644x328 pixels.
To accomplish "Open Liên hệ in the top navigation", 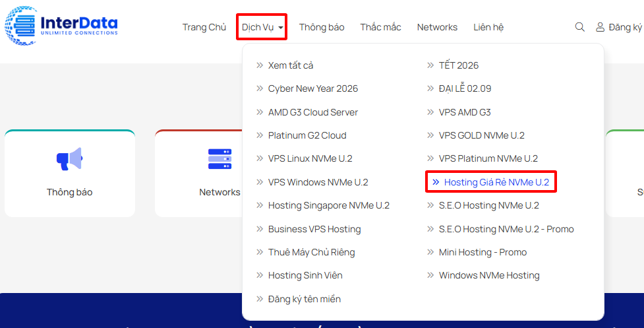I will click(x=488, y=27).
